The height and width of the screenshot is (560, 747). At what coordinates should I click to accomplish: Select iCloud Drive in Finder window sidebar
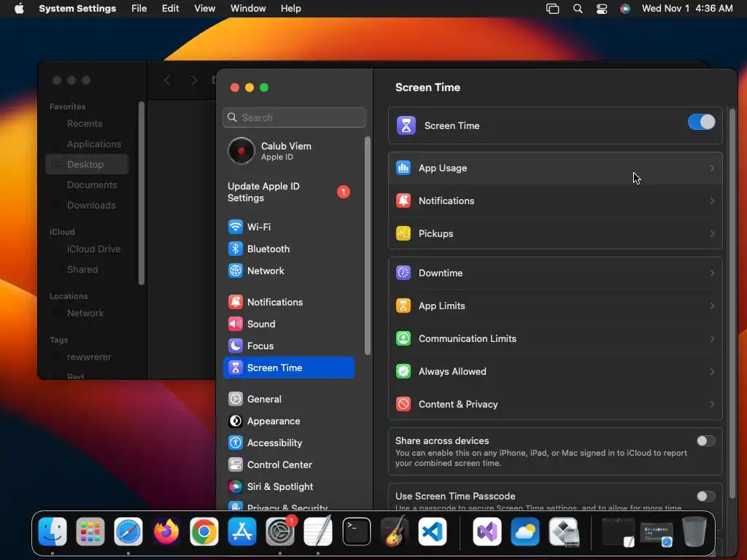click(88, 249)
